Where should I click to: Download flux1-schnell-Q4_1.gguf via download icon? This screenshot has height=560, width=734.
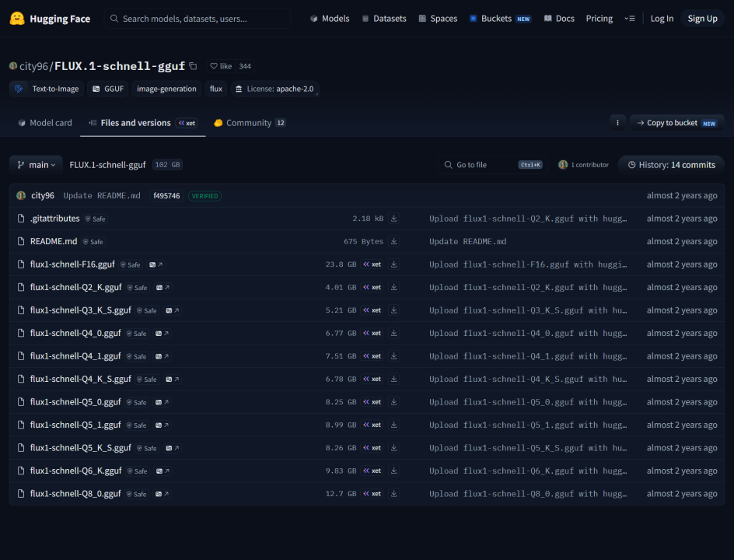pyautogui.click(x=394, y=356)
